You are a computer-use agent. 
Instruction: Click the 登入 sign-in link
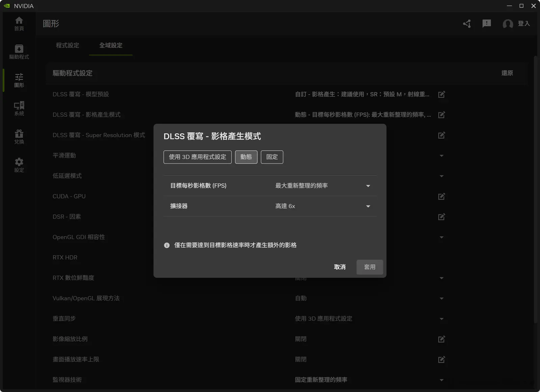[524, 24]
